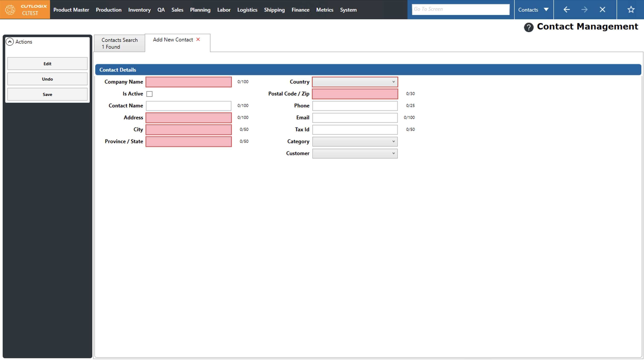Viewport: 644px width, 360px height.
Task: Close the Add New Contact tab
Action: point(198,39)
